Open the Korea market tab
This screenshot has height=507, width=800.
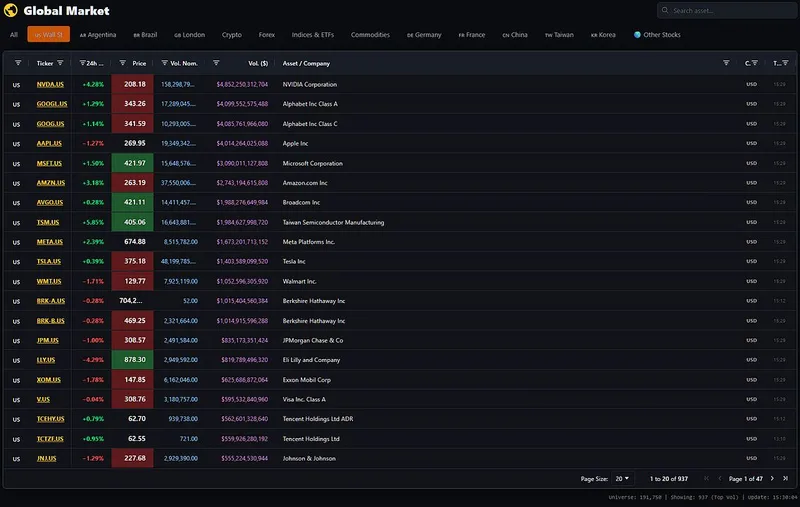click(x=603, y=35)
